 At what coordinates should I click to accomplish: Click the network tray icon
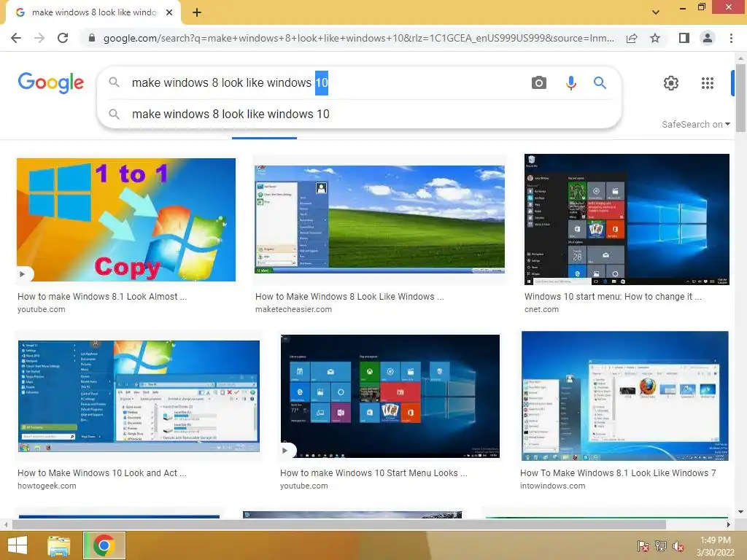click(x=661, y=546)
